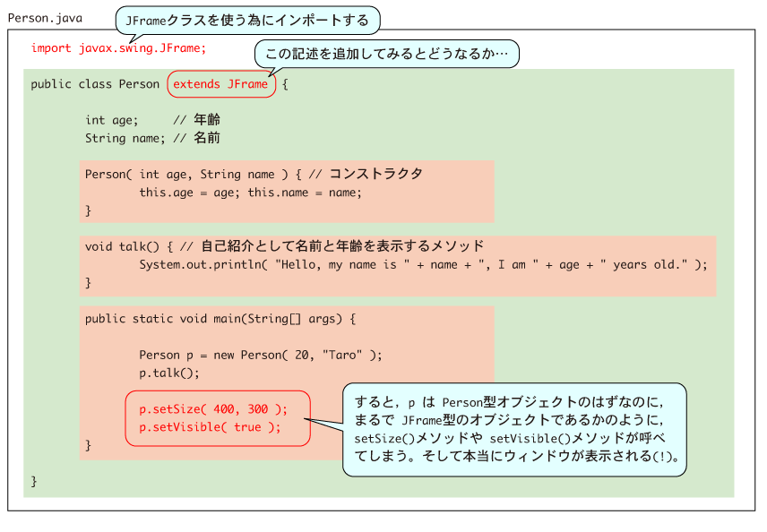This screenshot has height=532, width=767.
Task: Select the 'int age;' field line
Action: 111,120
